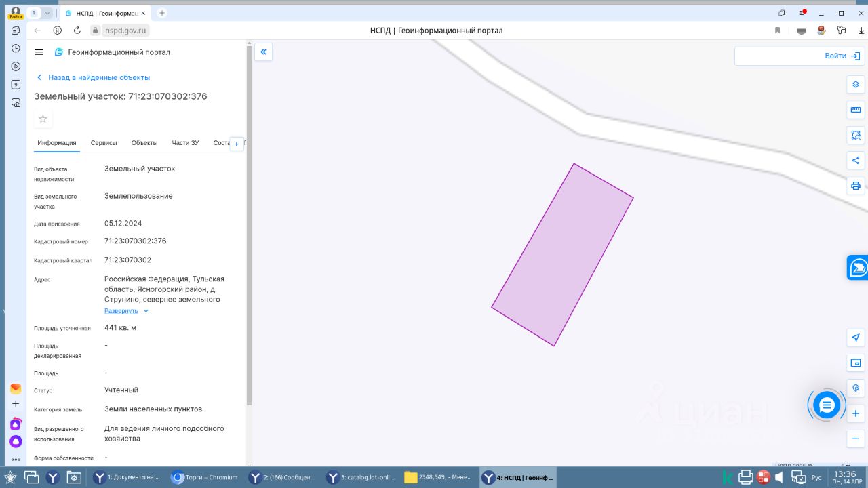
Task: Activate the area selection search tool
Action: click(x=856, y=136)
